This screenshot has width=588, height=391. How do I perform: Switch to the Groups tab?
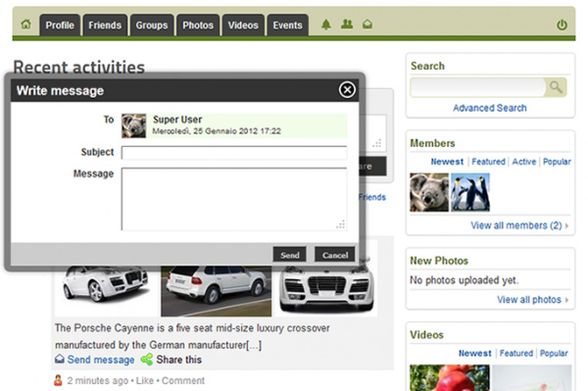coord(152,25)
